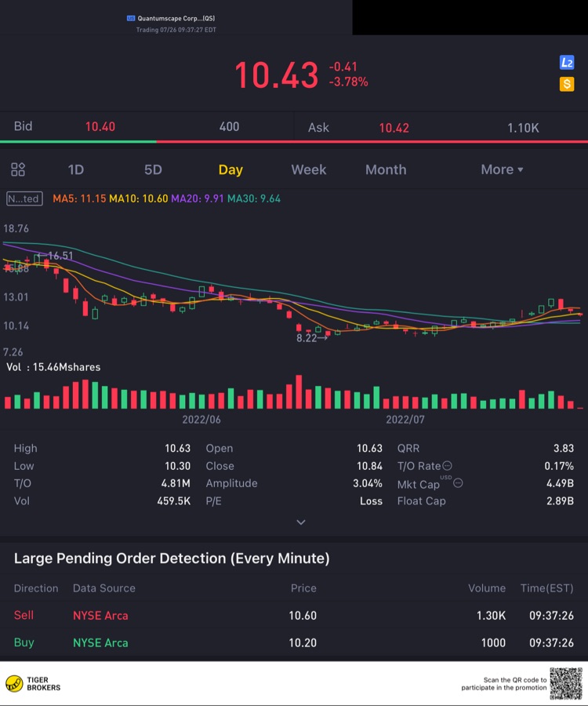The width and height of the screenshot is (588, 706).
Task: Click the Close value 10.84
Action: pos(369,466)
